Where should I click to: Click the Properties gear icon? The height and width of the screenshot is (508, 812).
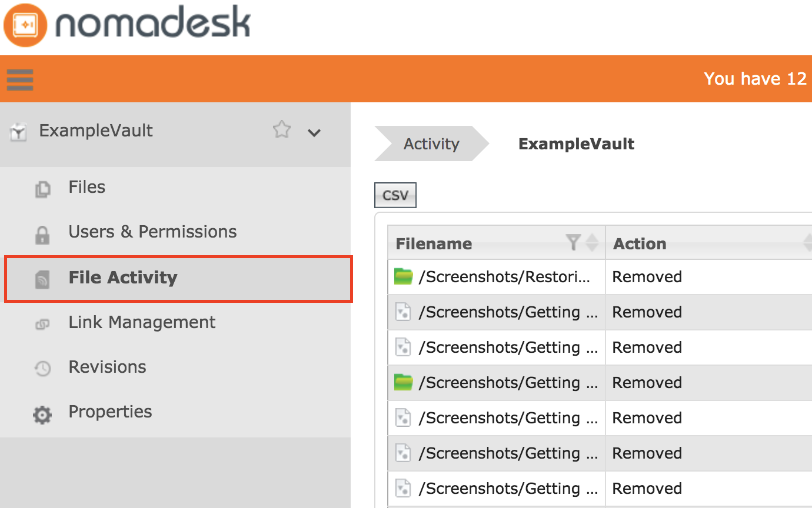coord(42,412)
